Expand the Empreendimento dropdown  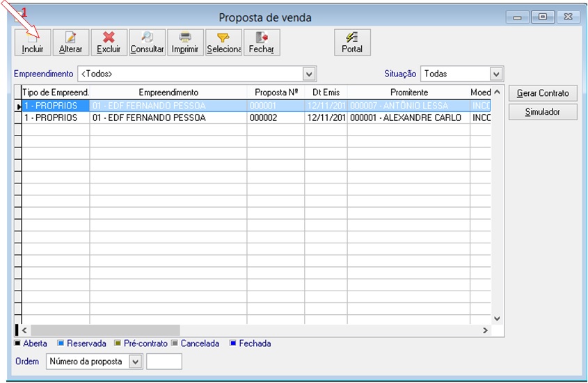pos(309,74)
